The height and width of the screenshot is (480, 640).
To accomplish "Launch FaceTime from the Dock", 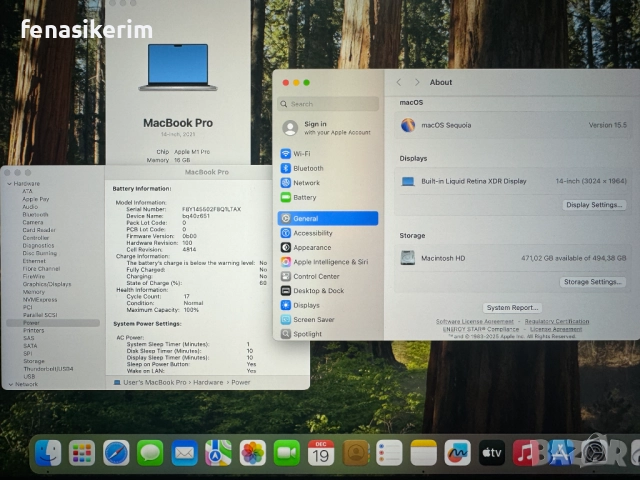I will click(287, 453).
